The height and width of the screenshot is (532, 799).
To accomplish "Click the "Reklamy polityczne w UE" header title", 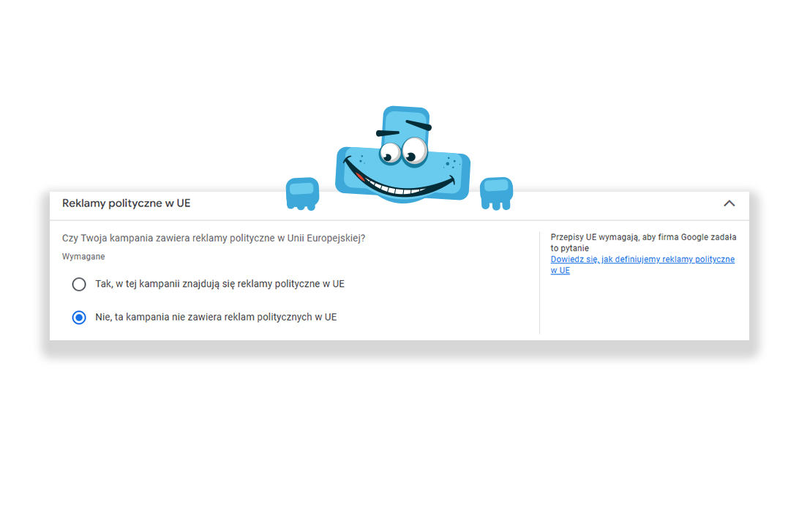I will coord(126,203).
